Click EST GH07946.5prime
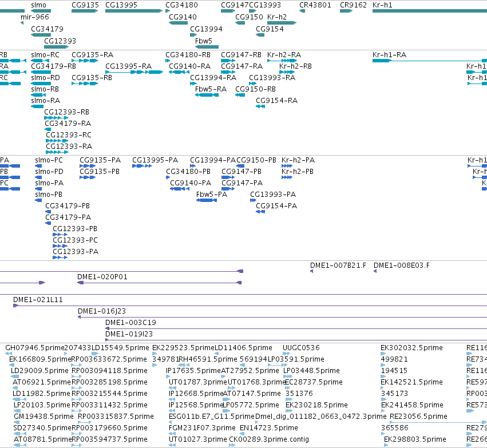This screenshot has width=487, height=448. (x=35, y=348)
